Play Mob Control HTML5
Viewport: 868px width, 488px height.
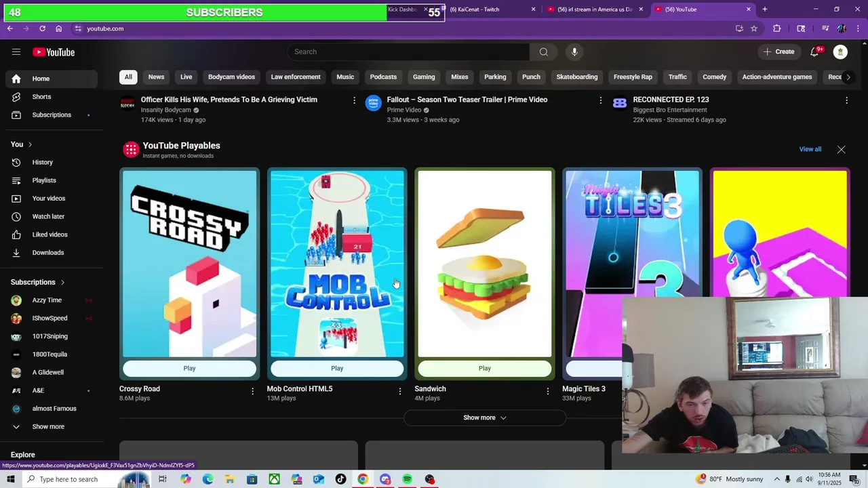coord(337,369)
